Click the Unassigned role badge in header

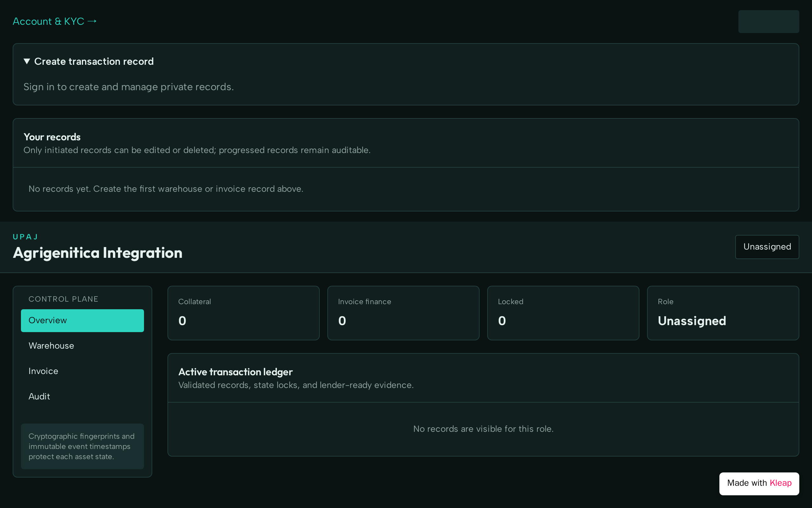[767, 247]
